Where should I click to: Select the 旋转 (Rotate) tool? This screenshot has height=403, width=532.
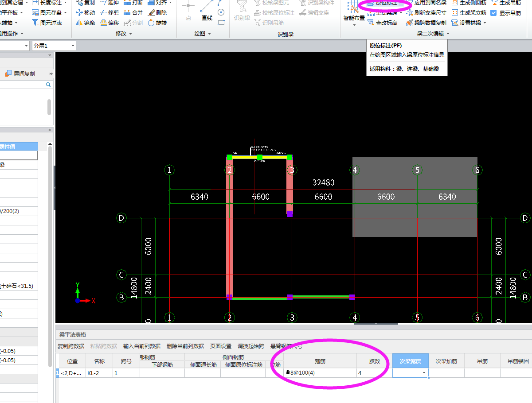[157, 23]
